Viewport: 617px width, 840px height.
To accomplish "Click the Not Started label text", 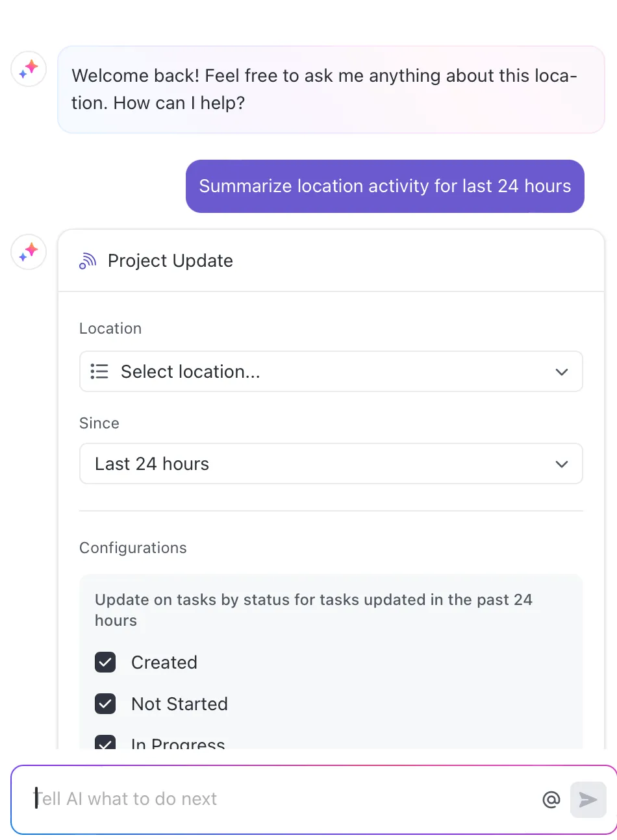I will tap(179, 704).
